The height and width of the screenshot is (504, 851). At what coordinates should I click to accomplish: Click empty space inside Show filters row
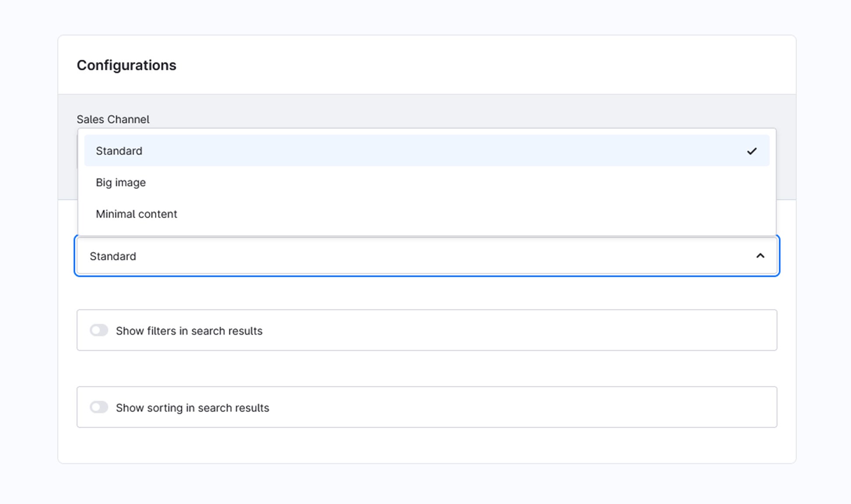point(525,330)
